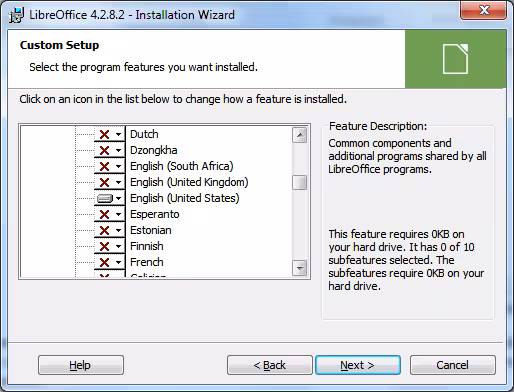Image resolution: width=514 pixels, height=392 pixels.
Task: Select the Dutch language row
Action: (x=144, y=134)
